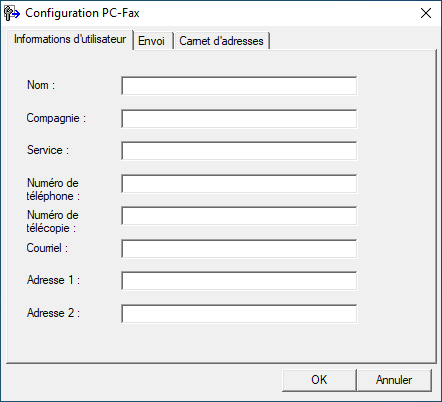Click the Nom label
The height and width of the screenshot is (402, 442).
41,85
